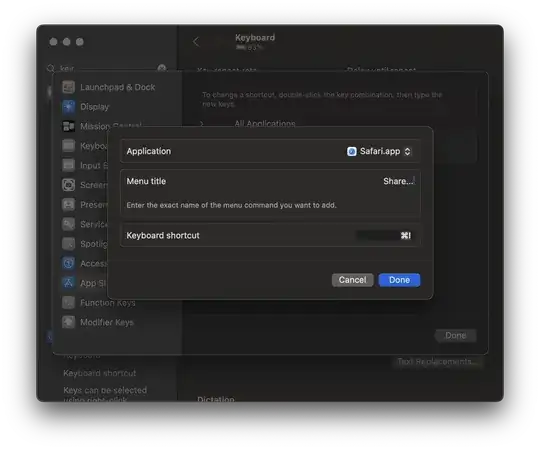Click the Function Keys icon

69,303
